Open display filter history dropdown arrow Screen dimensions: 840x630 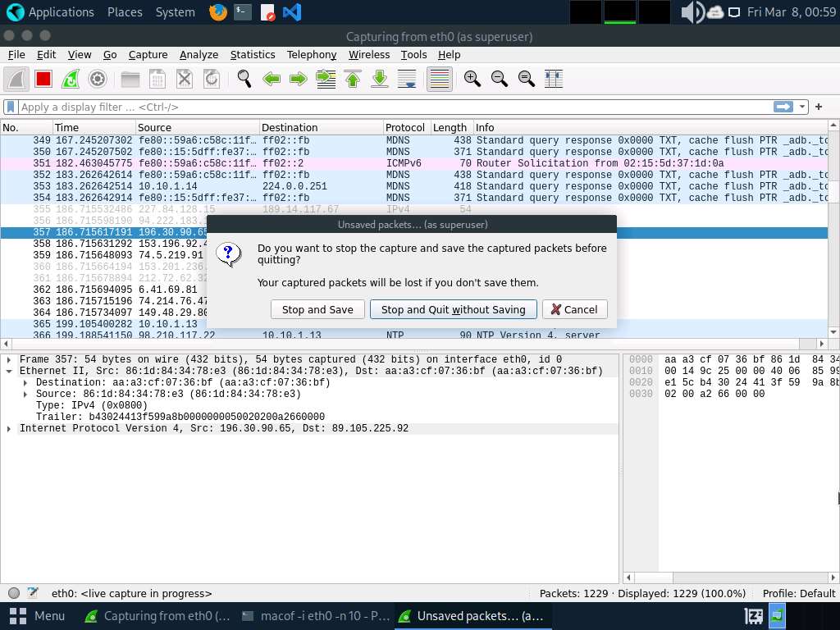(802, 107)
